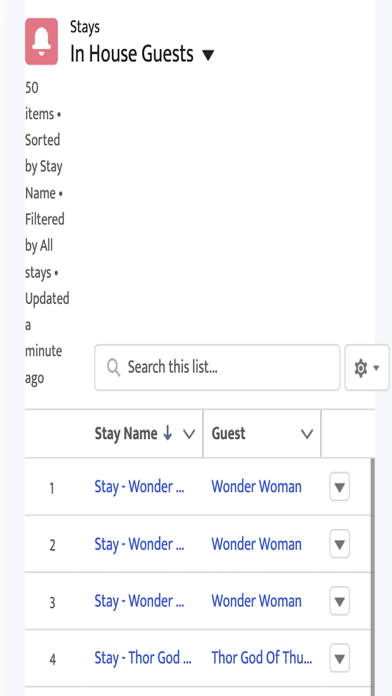
Task: Show row 1 actions dropdown
Action: click(340, 487)
